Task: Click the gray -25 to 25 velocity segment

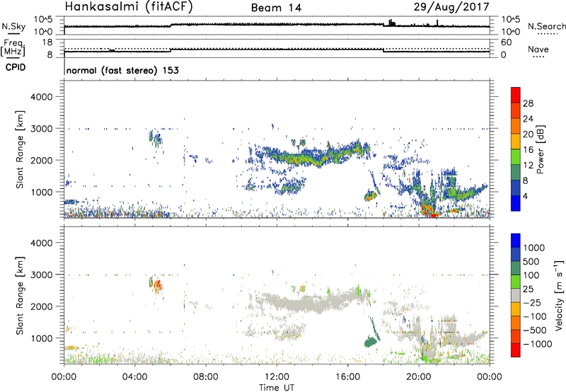Action: click(x=516, y=295)
